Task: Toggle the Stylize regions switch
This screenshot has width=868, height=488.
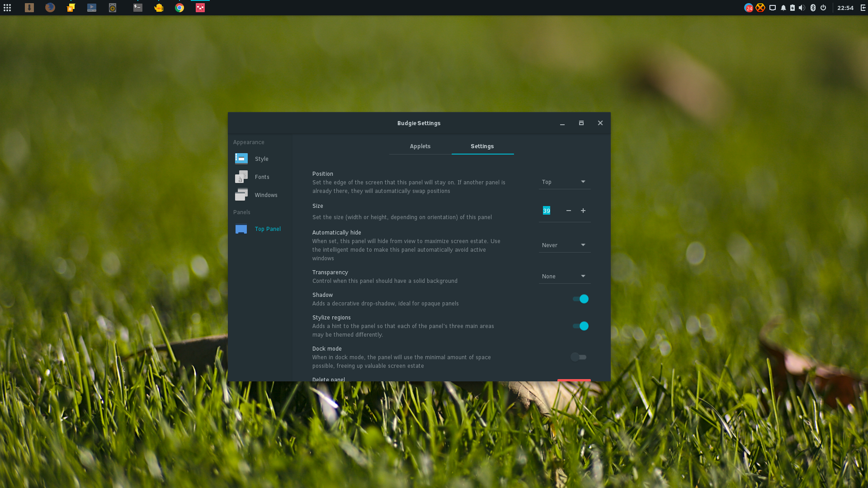Action: click(580, 326)
